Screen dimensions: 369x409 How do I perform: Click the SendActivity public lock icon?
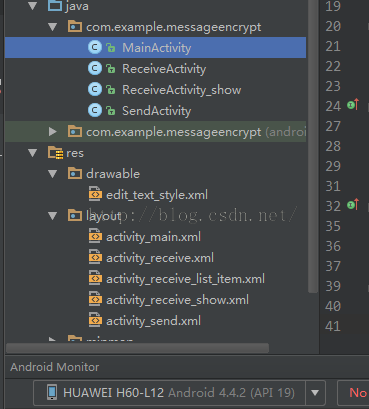click(x=111, y=111)
